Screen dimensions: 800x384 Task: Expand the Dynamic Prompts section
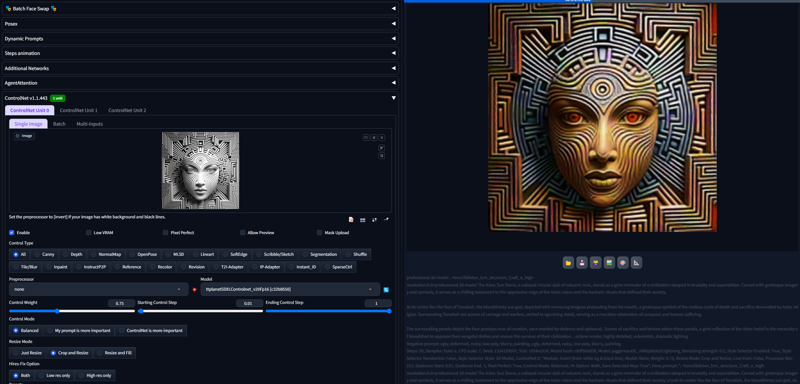click(x=200, y=38)
